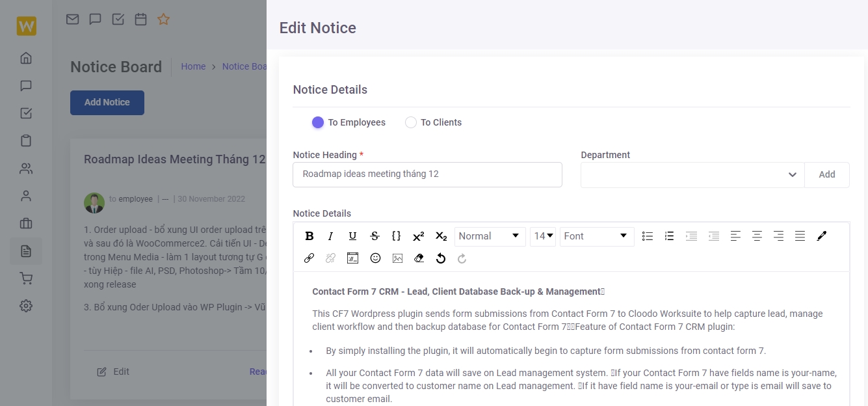Select the To Clients radio option

411,122
